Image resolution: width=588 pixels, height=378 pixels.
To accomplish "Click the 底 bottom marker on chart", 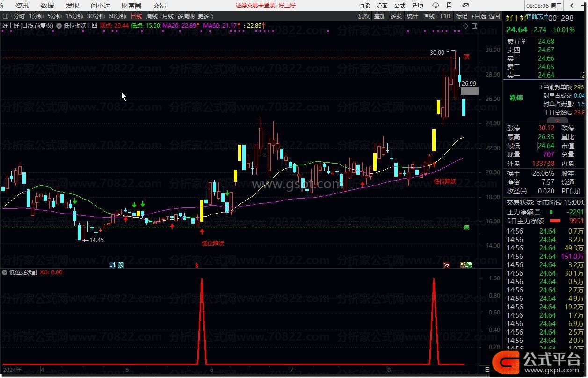I will (466, 228).
